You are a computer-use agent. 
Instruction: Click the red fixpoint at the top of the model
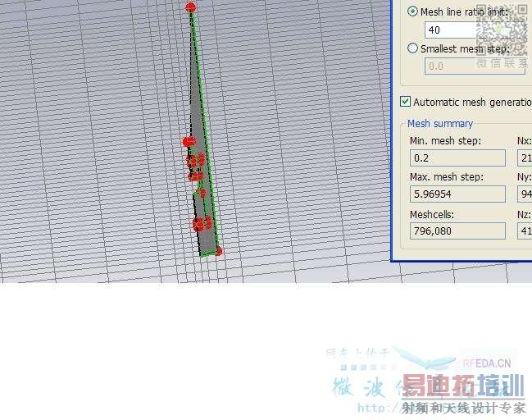pyautogui.click(x=191, y=7)
